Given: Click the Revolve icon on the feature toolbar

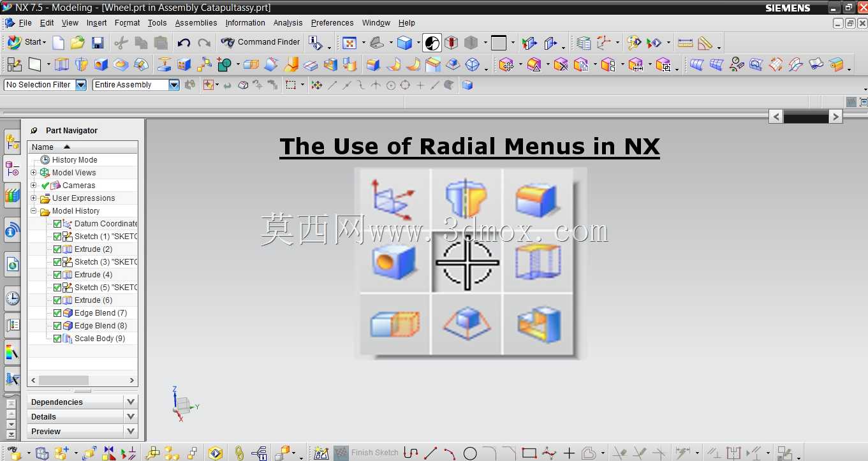Looking at the screenshot, I should pyautogui.click(x=81, y=64).
